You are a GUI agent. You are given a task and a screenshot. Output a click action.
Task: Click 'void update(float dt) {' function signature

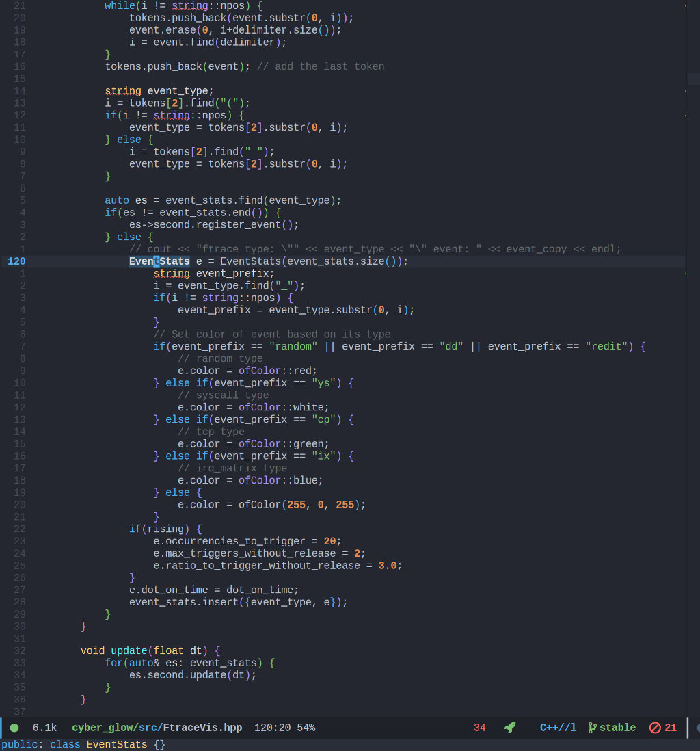coord(150,650)
